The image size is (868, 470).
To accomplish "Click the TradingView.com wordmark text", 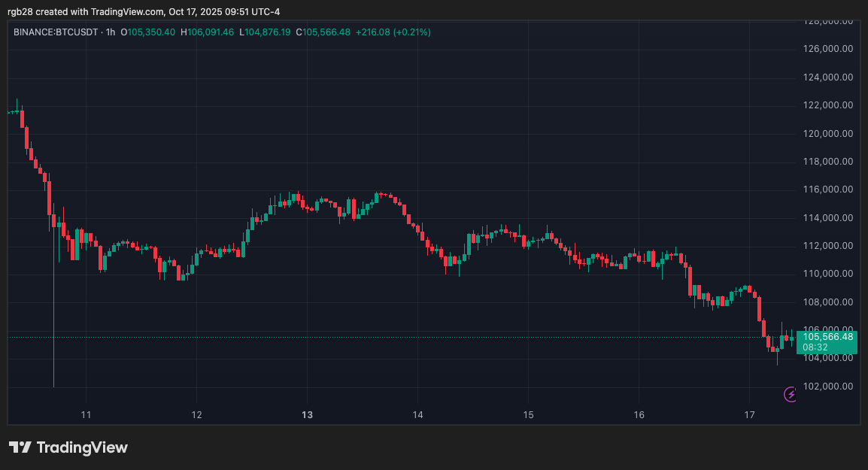I will click(x=128, y=11).
